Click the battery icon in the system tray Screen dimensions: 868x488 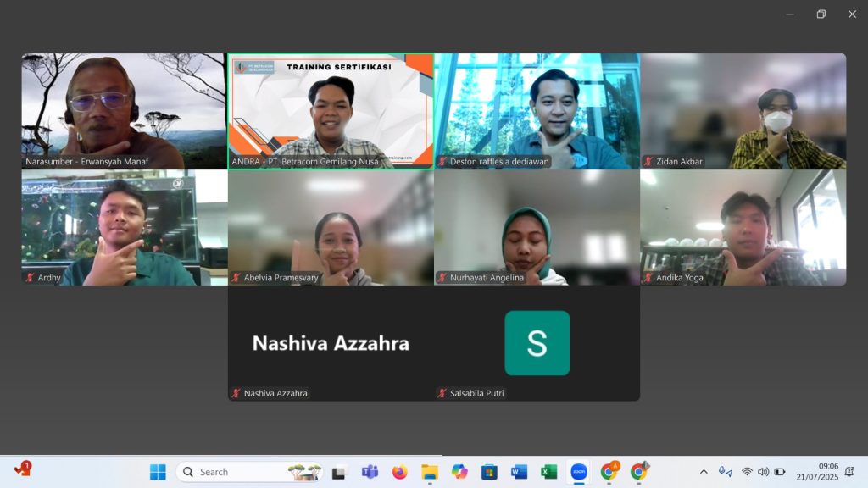coord(779,472)
